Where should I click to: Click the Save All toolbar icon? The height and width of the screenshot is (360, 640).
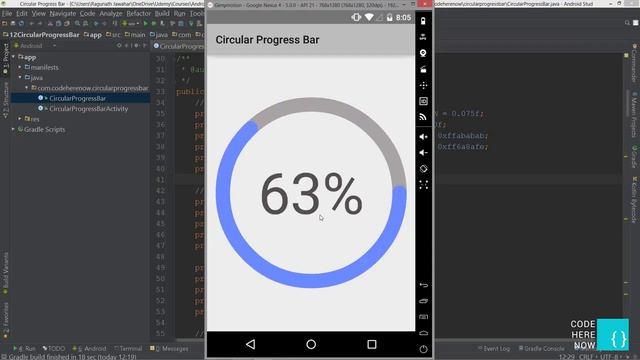click(x=13, y=24)
